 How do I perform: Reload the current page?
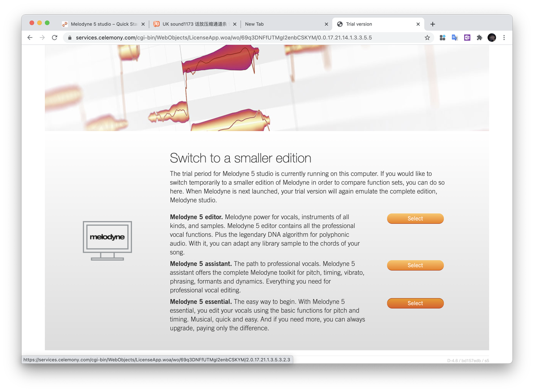point(55,38)
